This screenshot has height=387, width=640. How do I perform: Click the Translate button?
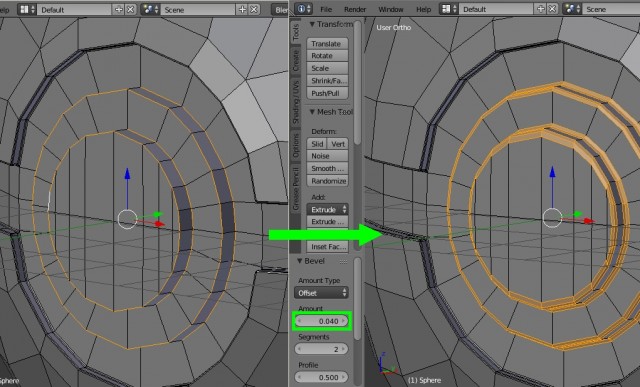click(327, 44)
